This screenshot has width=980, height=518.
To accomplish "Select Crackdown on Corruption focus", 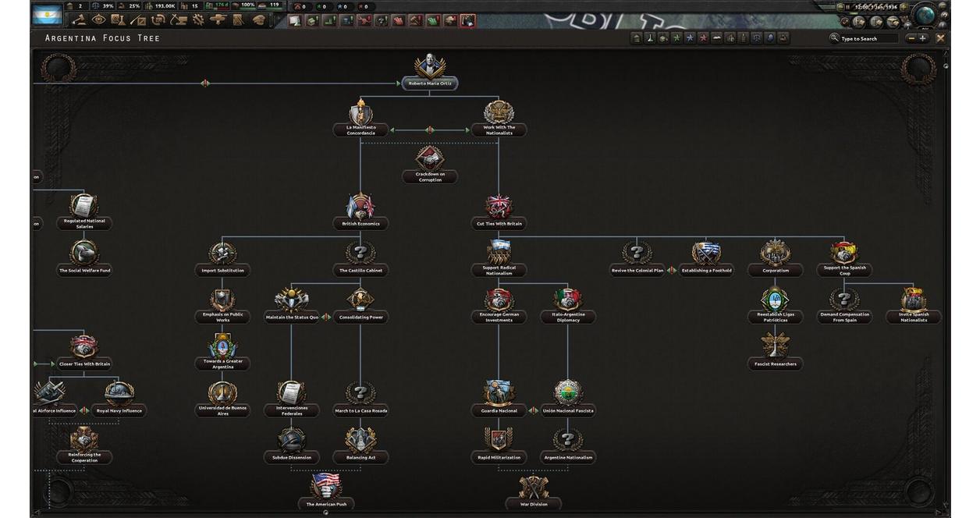I will (430, 166).
